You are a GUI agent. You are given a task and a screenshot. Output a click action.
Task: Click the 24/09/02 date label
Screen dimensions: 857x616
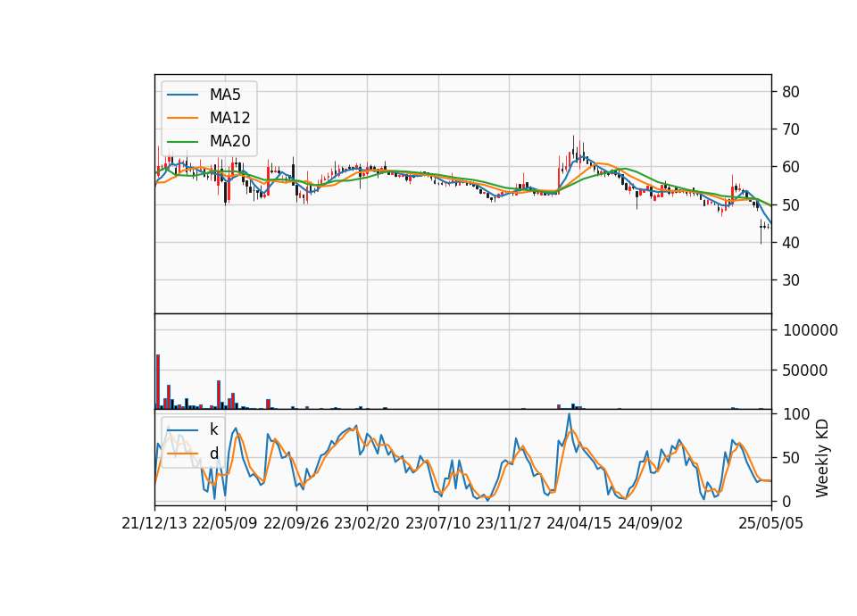tap(651, 523)
